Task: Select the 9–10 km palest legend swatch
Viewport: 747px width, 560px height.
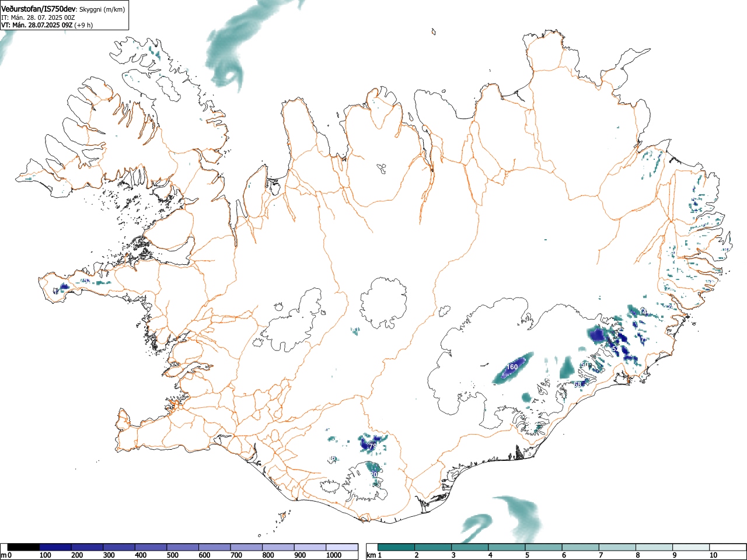Action: click(690, 547)
